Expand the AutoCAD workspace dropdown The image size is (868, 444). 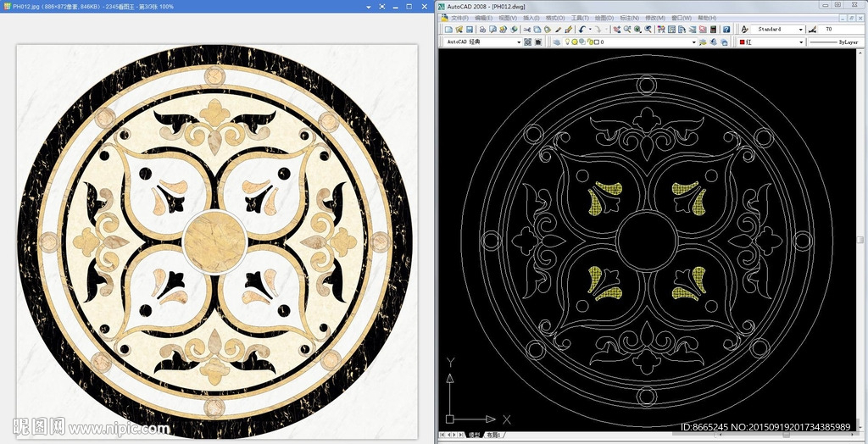[x=519, y=42]
